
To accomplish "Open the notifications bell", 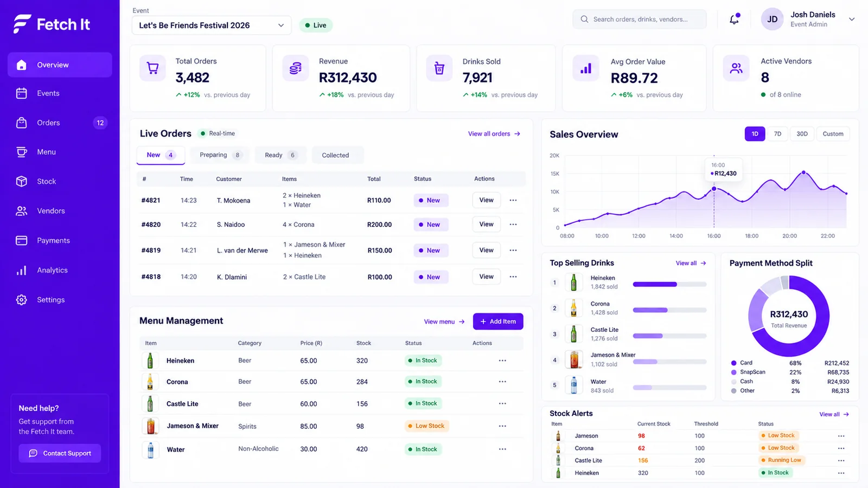I will (734, 19).
